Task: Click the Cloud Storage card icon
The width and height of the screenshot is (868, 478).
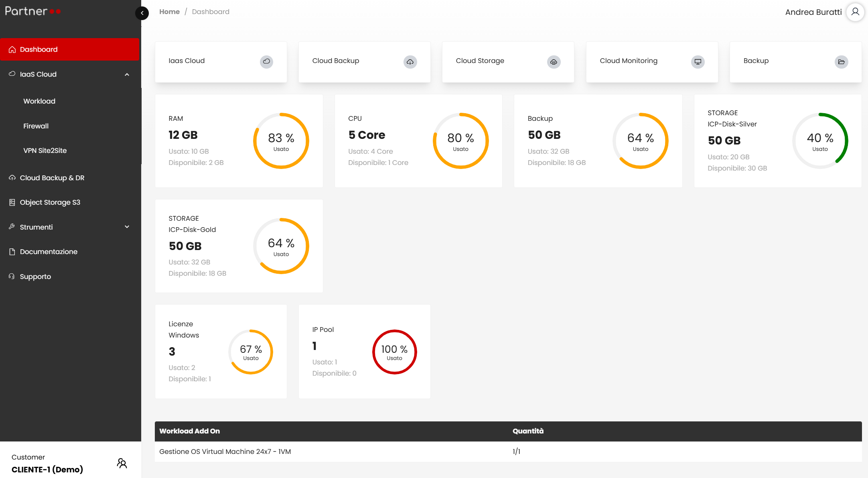Action: point(554,62)
